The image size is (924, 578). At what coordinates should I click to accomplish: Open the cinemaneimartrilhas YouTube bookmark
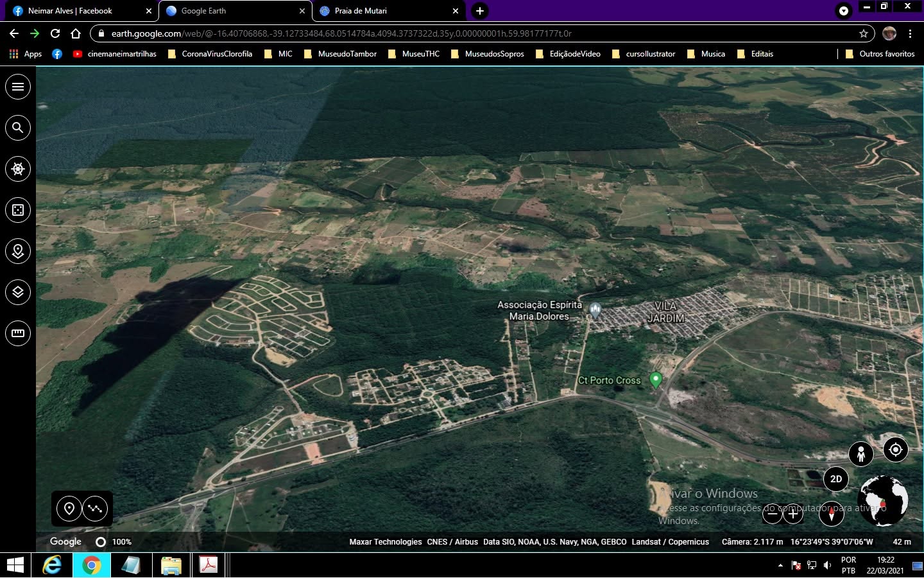tap(115, 54)
